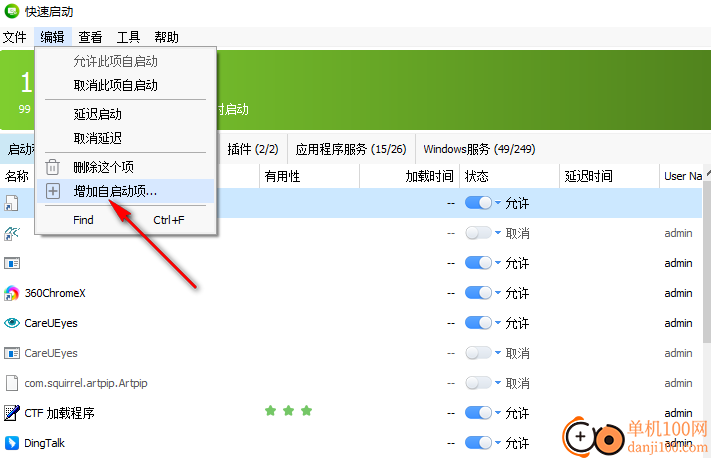The image size is (711, 458).
Task: Open status dropdown arrow in the unnamed row with status 取消
Action: (498, 233)
